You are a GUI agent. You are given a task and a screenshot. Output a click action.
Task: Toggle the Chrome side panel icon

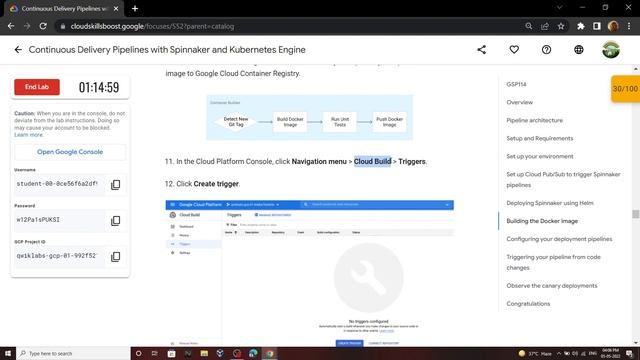pos(596,26)
